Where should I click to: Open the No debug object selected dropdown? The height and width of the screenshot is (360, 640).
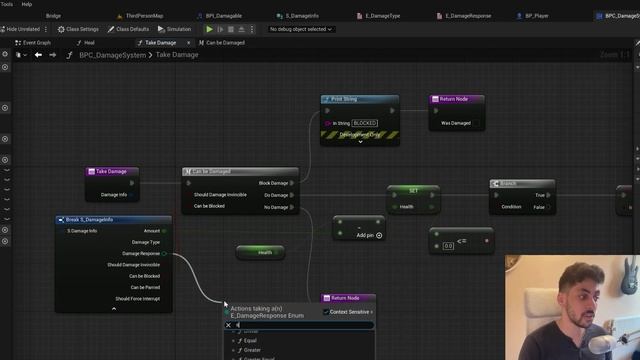300,29
